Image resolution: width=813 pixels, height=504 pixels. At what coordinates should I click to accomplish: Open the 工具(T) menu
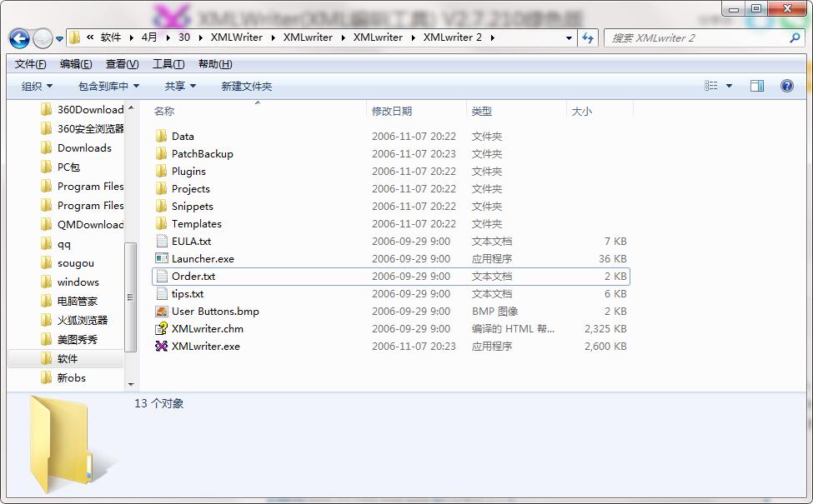[168, 64]
